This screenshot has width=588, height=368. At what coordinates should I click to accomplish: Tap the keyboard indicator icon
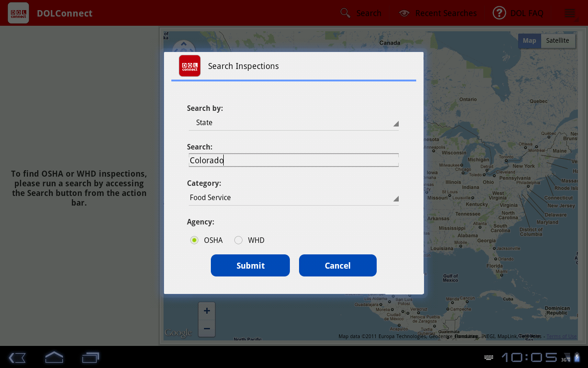click(489, 357)
